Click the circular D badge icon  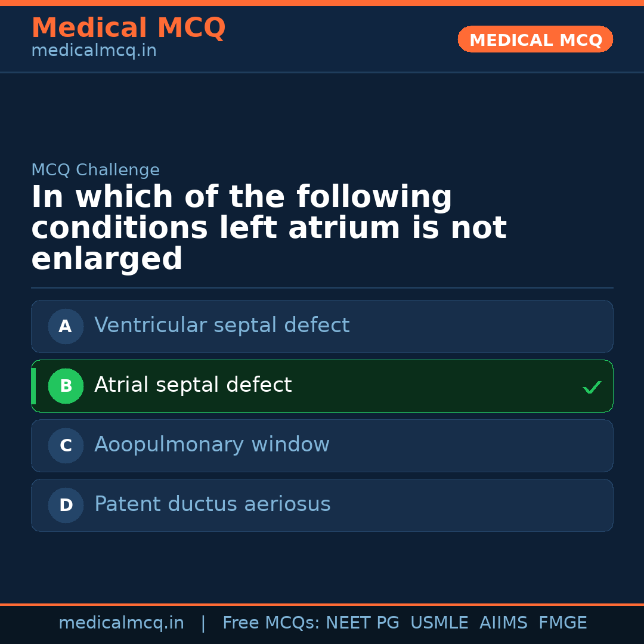pyautogui.click(x=66, y=505)
